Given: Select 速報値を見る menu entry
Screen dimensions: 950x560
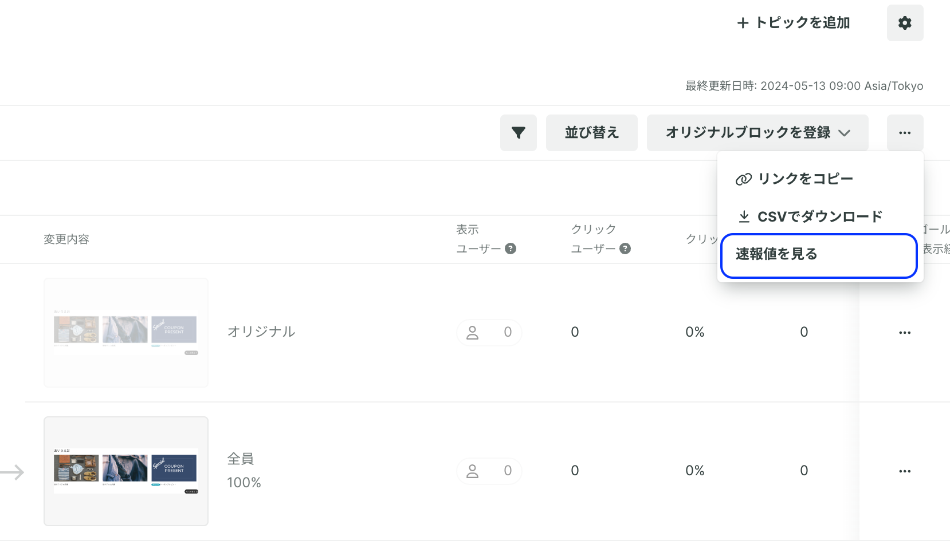Looking at the screenshot, I should tap(819, 255).
